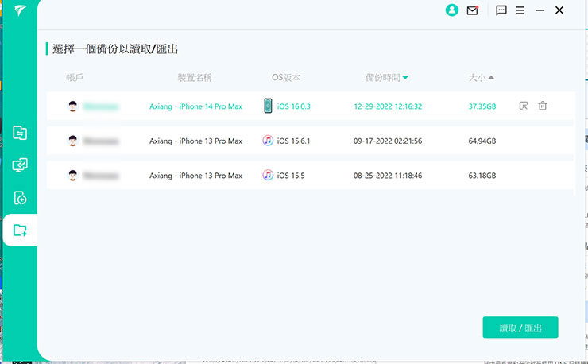The width and height of the screenshot is (588, 364).
Task: Open the mail notifications icon
Action: (473, 10)
